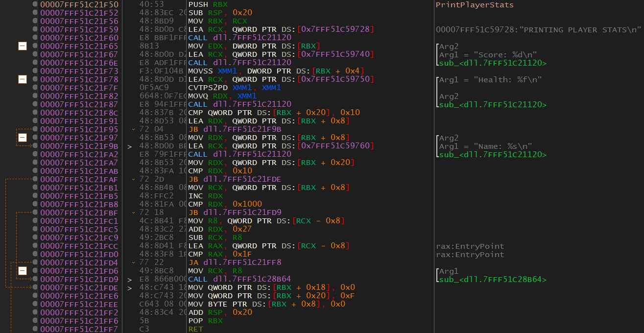This screenshot has width=644, height=333.
Task: Toggle breakpoint dot beside address 00007FFF51C21F87
Action: click(x=35, y=104)
